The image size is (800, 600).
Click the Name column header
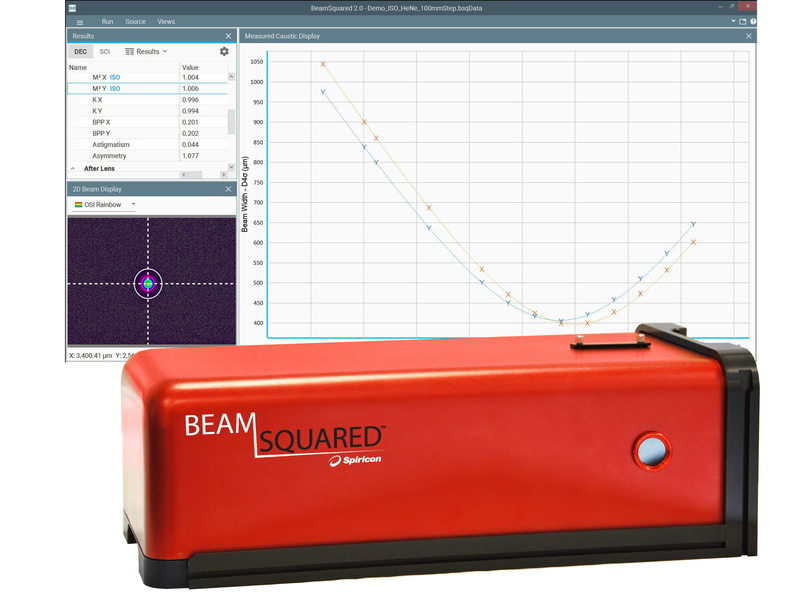coord(78,67)
